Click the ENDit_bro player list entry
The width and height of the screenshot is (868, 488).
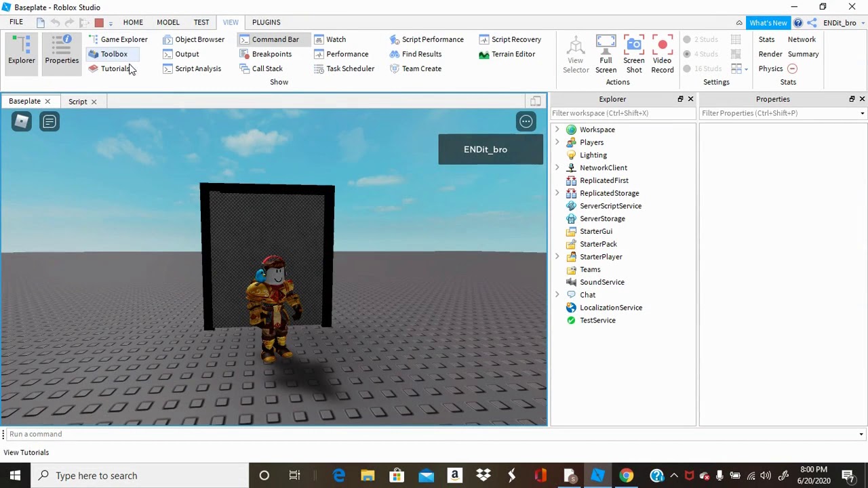(x=490, y=150)
